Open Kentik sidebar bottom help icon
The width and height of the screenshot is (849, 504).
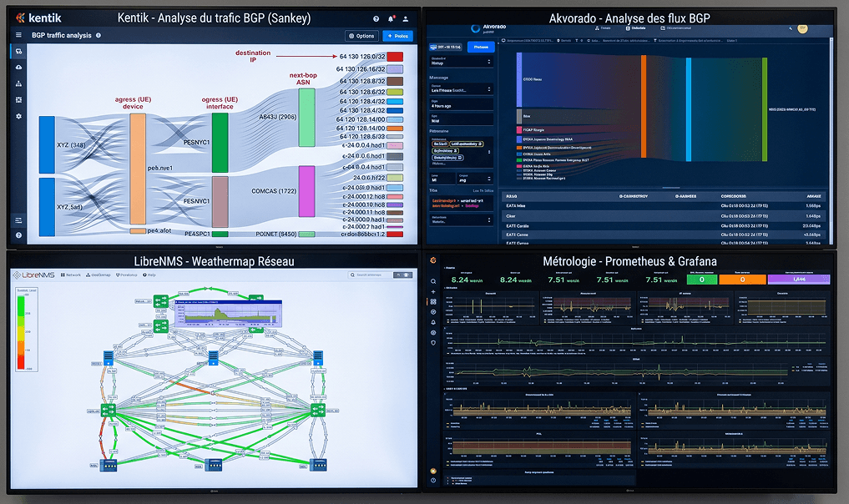pyautogui.click(x=18, y=235)
